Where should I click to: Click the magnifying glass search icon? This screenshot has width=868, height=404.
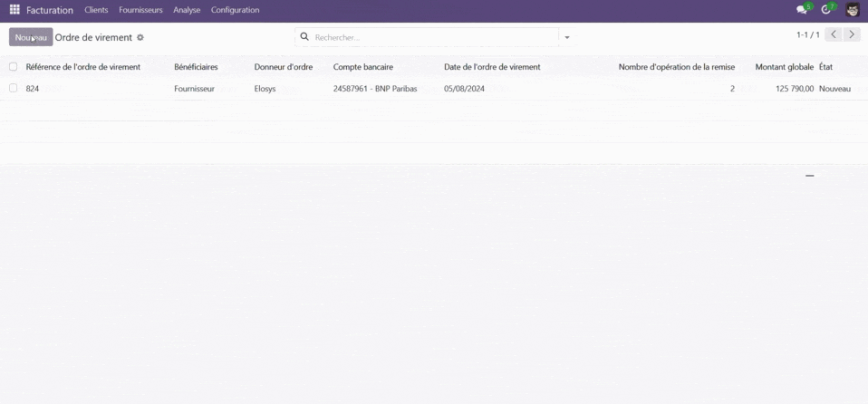coord(304,37)
